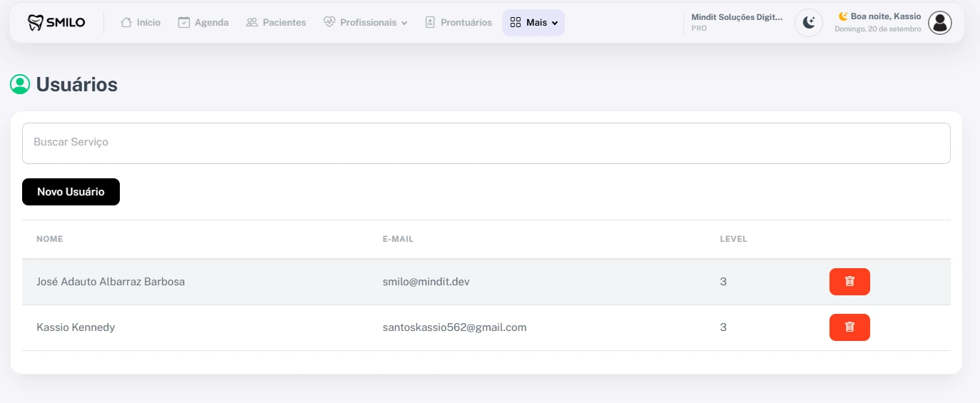This screenshot has height=403, width=980.
Task: Select the Kassio Kennedy name cell
Action: click(x=76, y=327)
